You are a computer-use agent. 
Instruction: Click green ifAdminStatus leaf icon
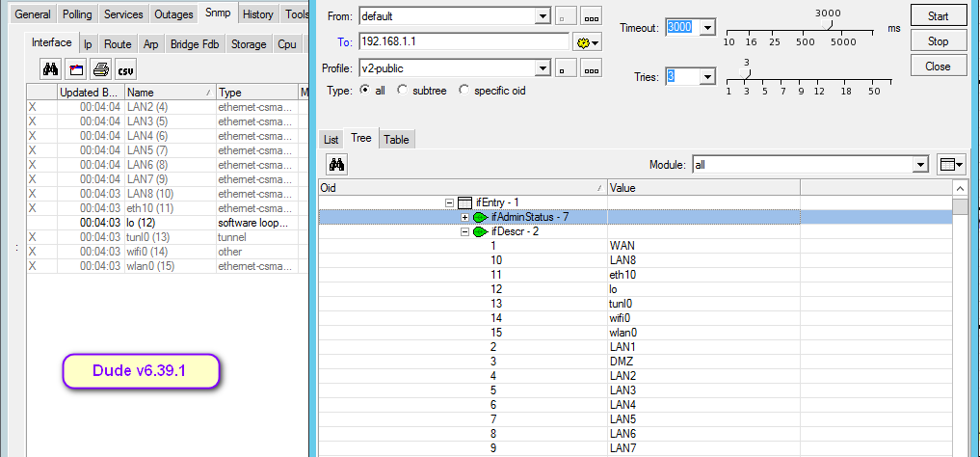point(480,217)
